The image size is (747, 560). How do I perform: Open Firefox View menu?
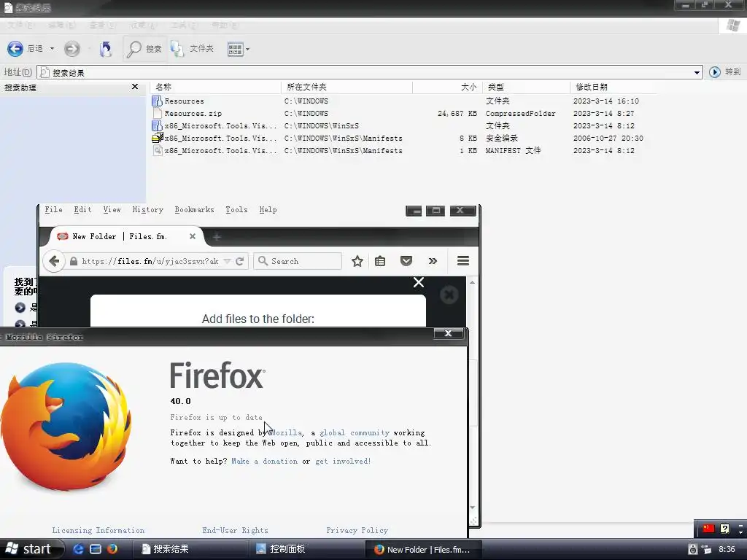[x=112, y=209]
